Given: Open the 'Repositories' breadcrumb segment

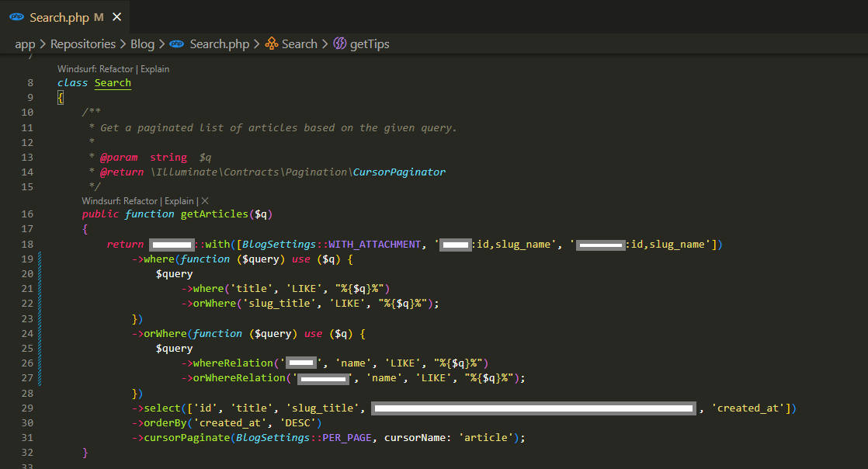Looking at the screenshot, I should point(83,44).
